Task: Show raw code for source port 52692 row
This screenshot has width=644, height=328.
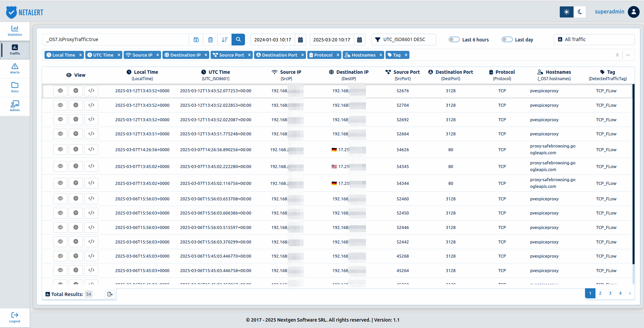Action: tap(91, 119)
